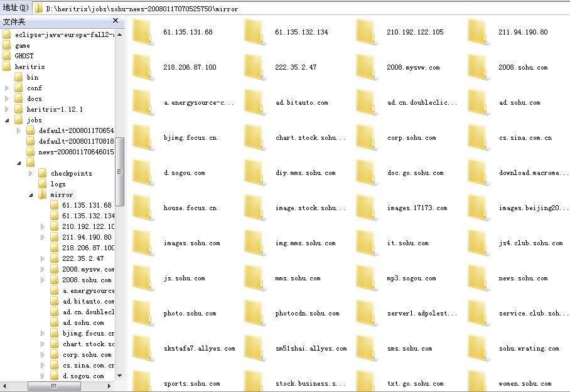Open the 210.192.122.105 folder icon in main pane

(x=366, y=33)
